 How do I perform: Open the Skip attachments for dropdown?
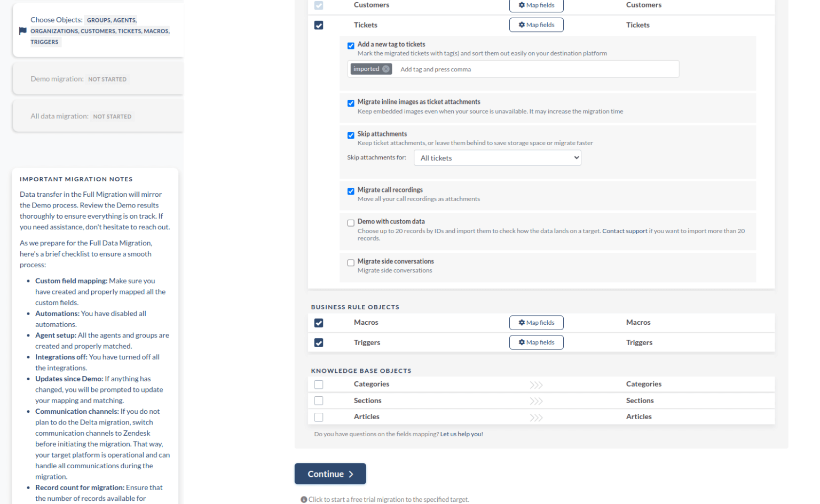pos(497,157)
